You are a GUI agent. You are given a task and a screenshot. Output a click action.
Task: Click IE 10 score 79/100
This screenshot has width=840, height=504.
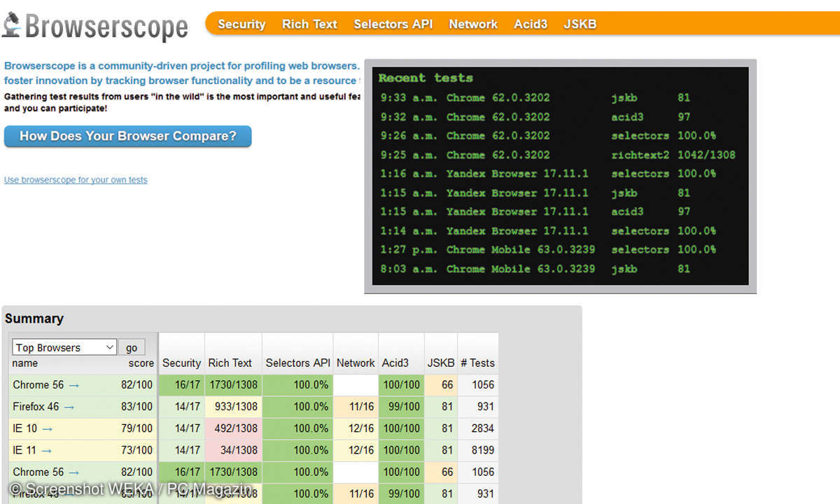[x=136, y=428]
